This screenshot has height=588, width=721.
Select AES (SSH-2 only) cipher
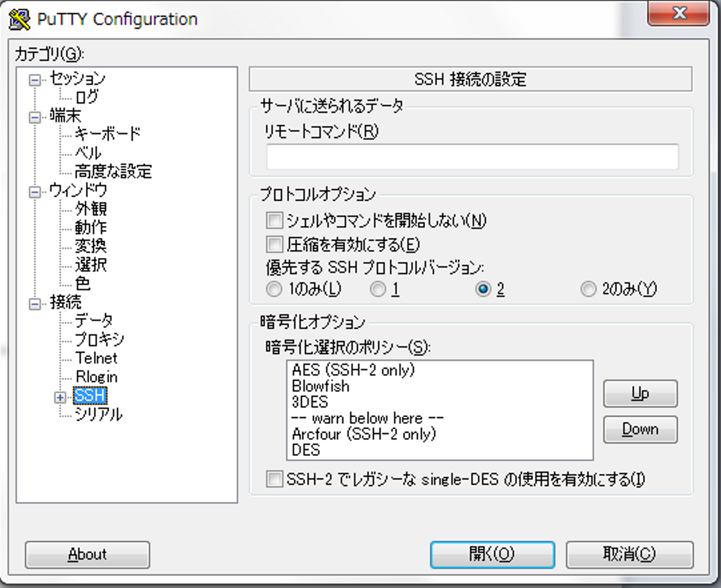(x=353, y=370)
